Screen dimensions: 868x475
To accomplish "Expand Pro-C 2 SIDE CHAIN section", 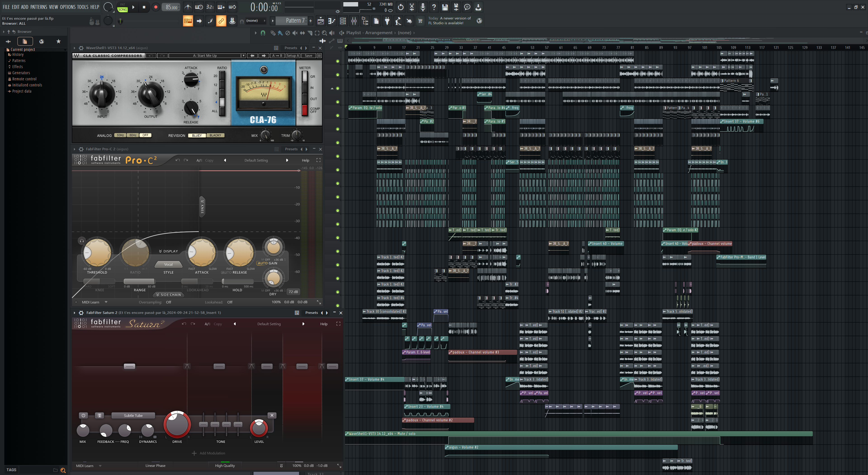I will click(x=168, y=294).
